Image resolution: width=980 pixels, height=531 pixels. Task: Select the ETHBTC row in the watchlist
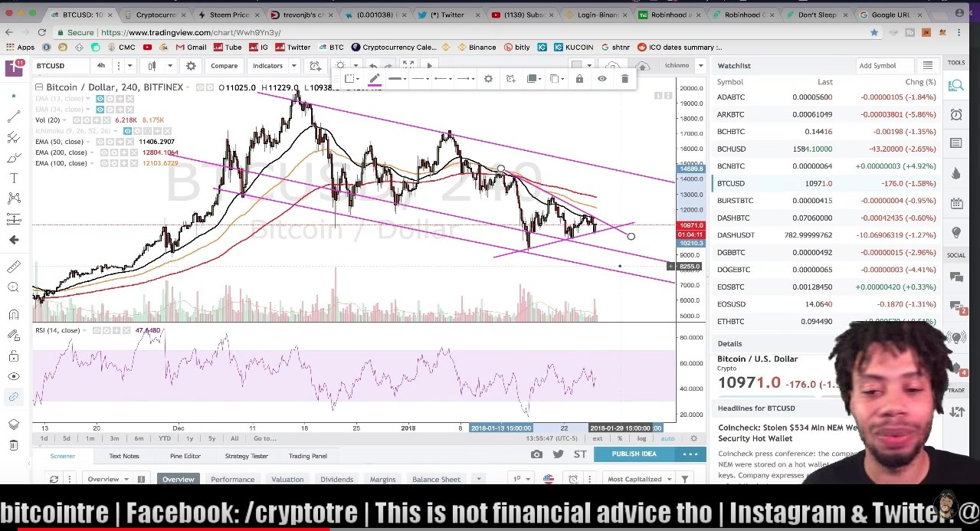[x=828, y=322]
